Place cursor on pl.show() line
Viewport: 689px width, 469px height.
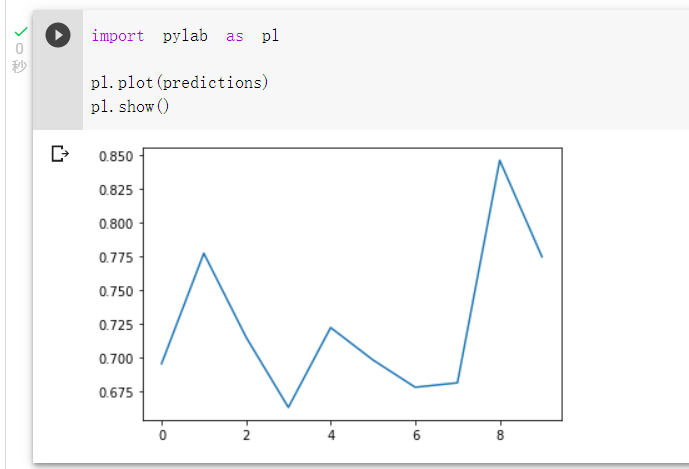[x=130, y=106]
